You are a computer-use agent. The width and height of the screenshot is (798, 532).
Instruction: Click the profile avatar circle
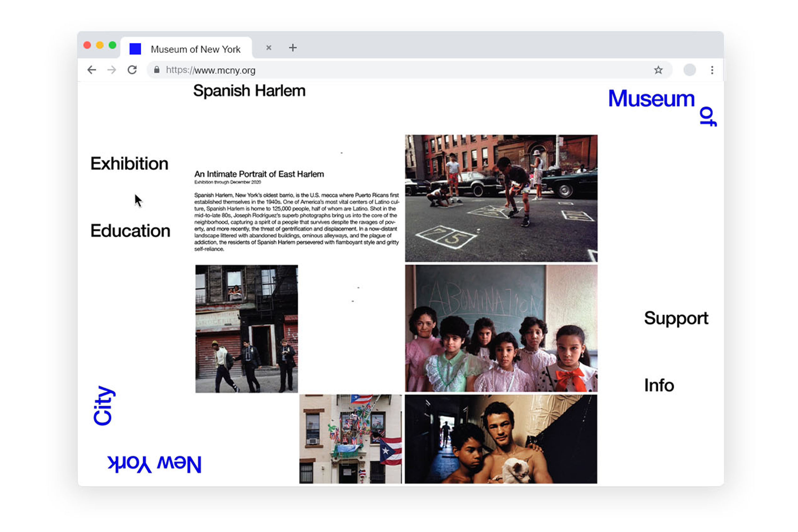click(689, 70)
